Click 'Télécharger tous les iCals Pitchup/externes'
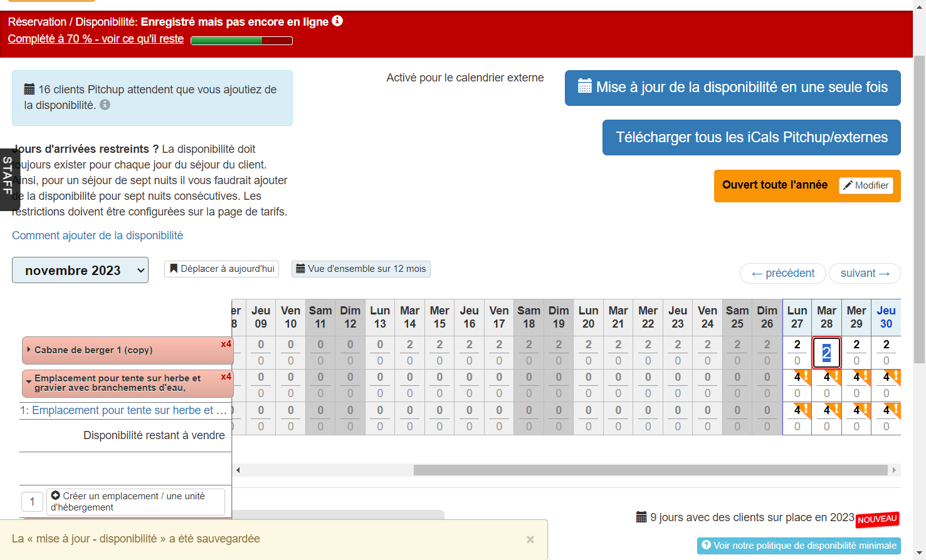Screen dimensions: 926x560 [752, 137]
